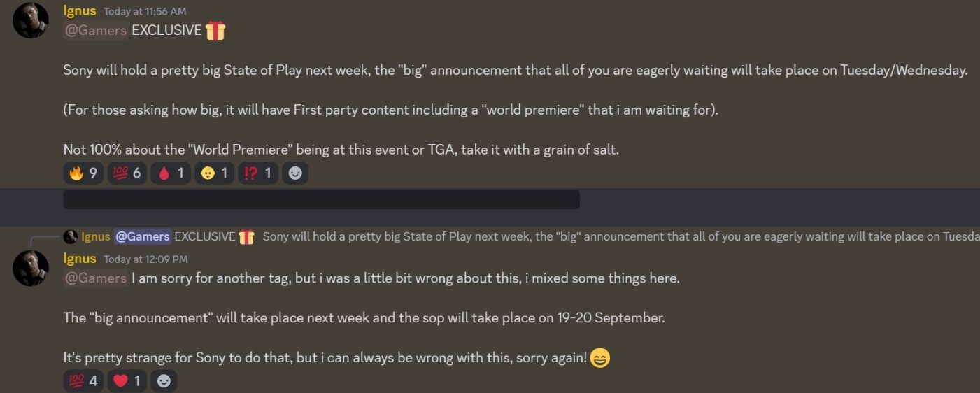
Task: Click the fire reaction with 9 votes
Action: (83, 173)
